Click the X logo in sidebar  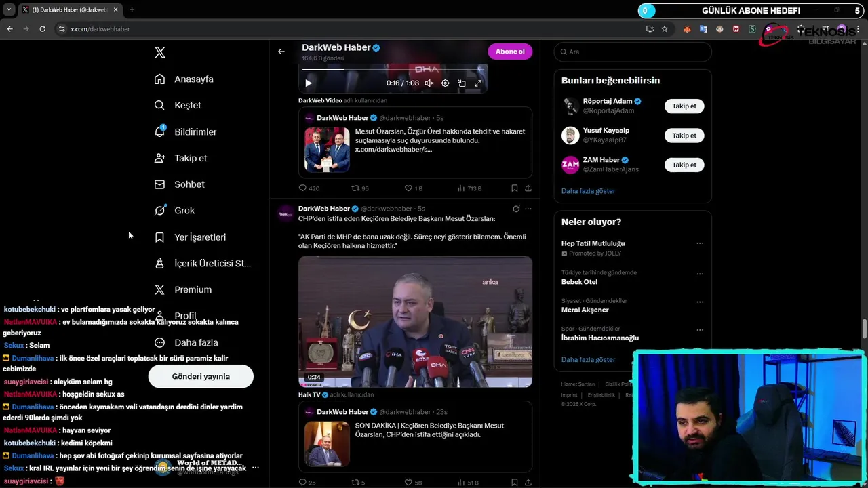pos(160,52)
